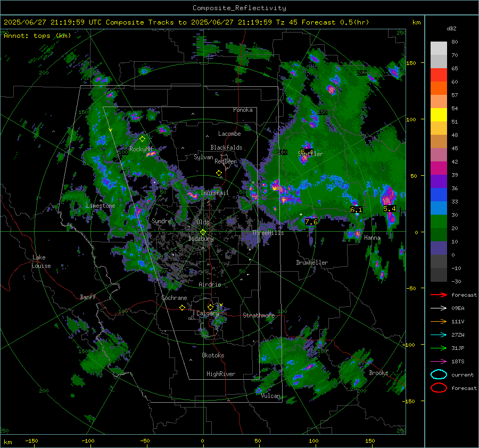This screenshot has width=479, height=448.
Task: Click the Stettler town label
Action: click(x=310, y=154)
